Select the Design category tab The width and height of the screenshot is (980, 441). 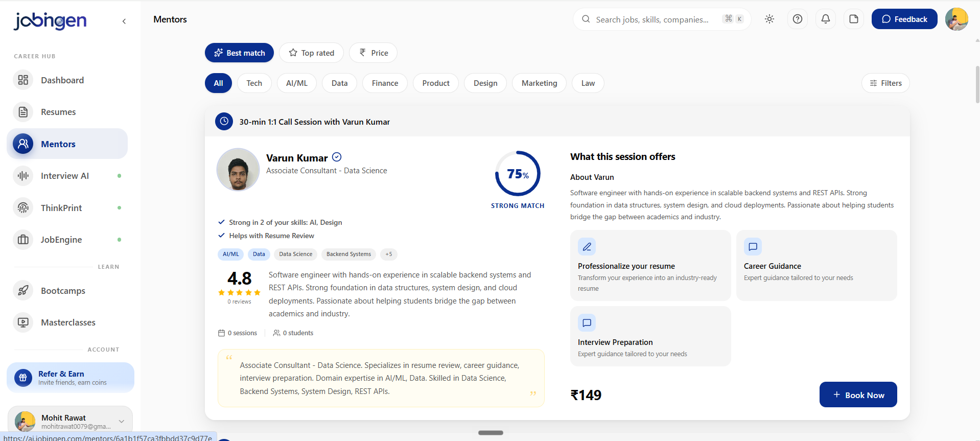pos(485,83)
